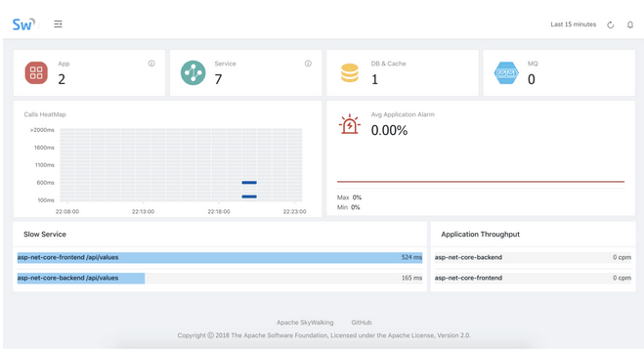Image resolution: width=644 pixels, height=352 pixels.
Task: Click the teal Service nodes icon
Action: (x=193, y=72)
